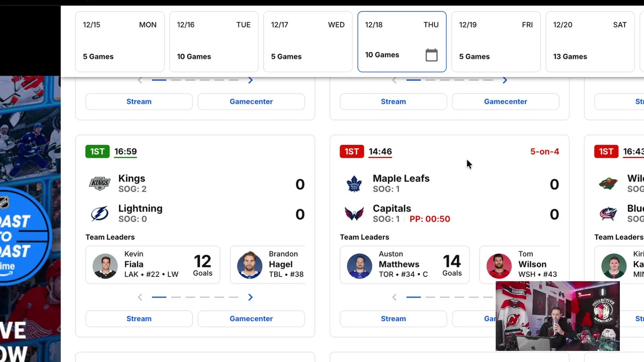
Task: Open Stream for Kings vs Lightning
Action: [x=139, y=319]
